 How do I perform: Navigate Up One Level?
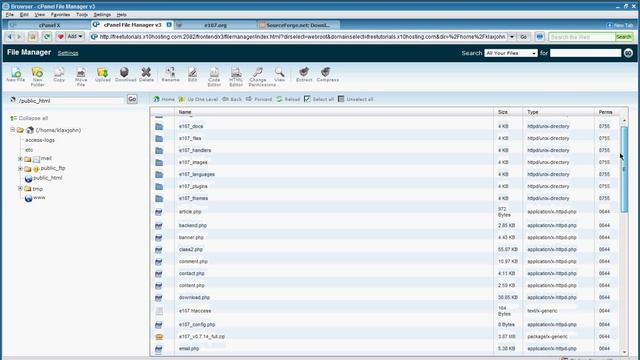click(x=198, y=99)
